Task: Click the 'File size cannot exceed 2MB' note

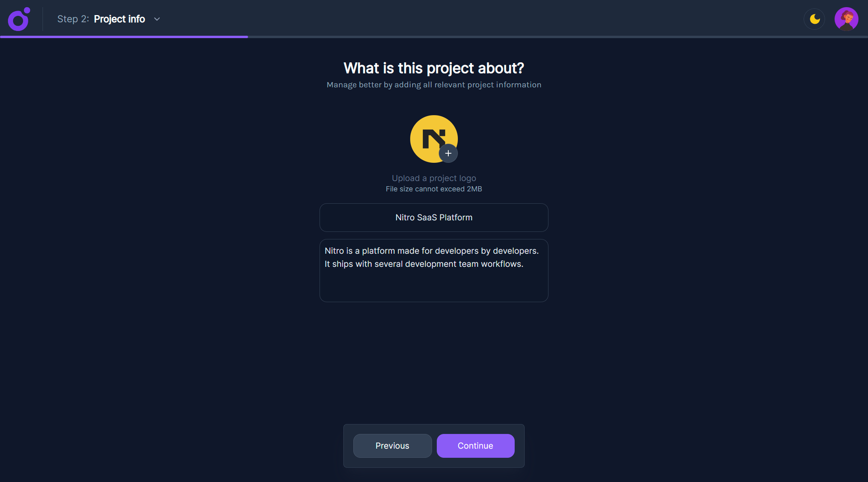Action: coord(434,189)
